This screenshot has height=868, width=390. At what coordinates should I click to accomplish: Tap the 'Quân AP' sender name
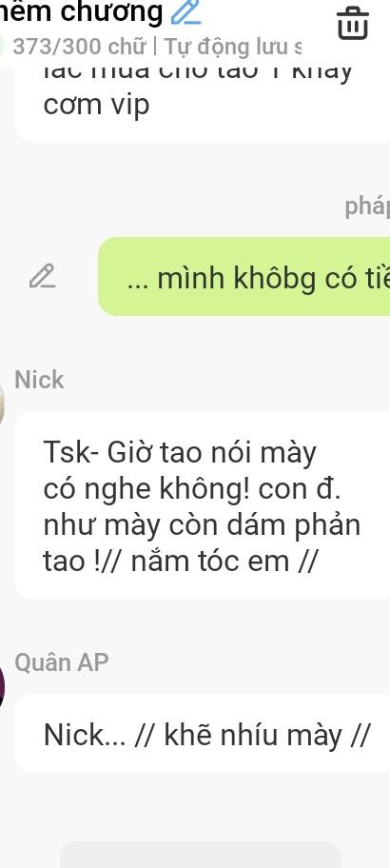click(x=62, y=662)
